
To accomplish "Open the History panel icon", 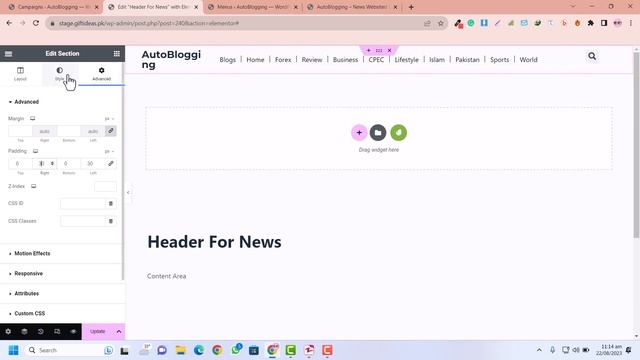I will coord(41,331).
